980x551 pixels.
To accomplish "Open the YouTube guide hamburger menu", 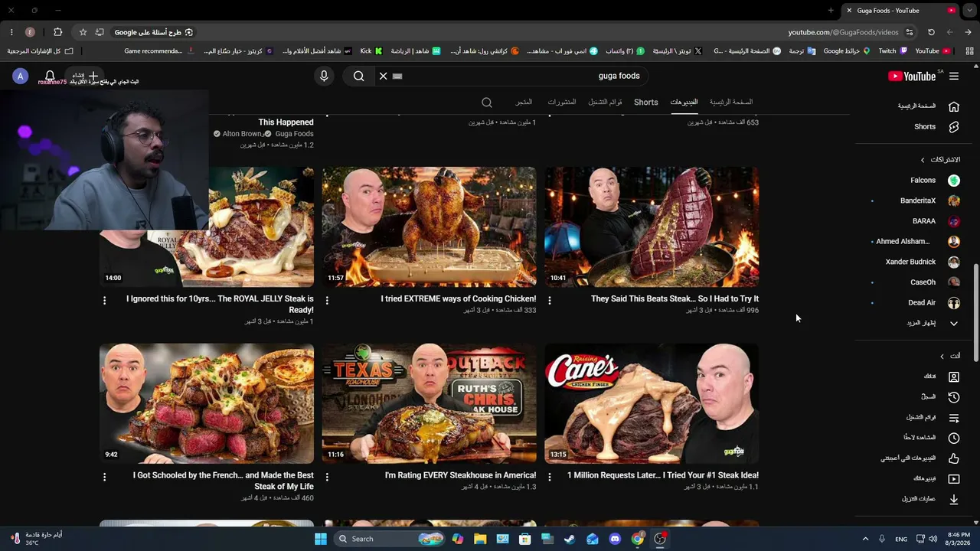I will (x=954, y=76).
